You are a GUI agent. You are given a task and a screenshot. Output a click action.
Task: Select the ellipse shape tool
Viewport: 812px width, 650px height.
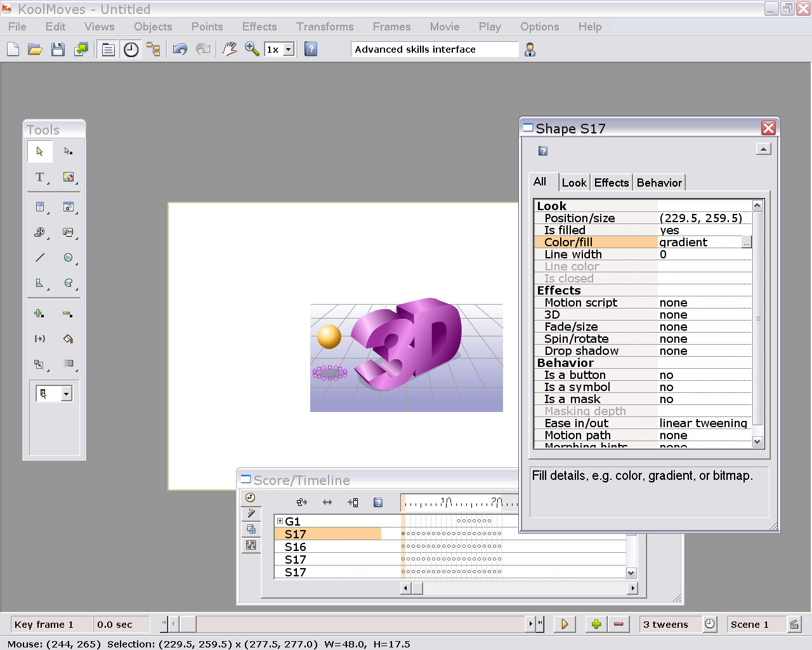(68, 258)
